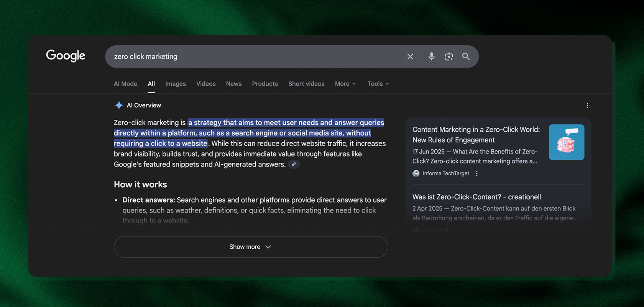Viewport: 644px width, 307px height.
Task: Click the 17 Jun 2025 snippet text
Action: (x=475, y=156)
